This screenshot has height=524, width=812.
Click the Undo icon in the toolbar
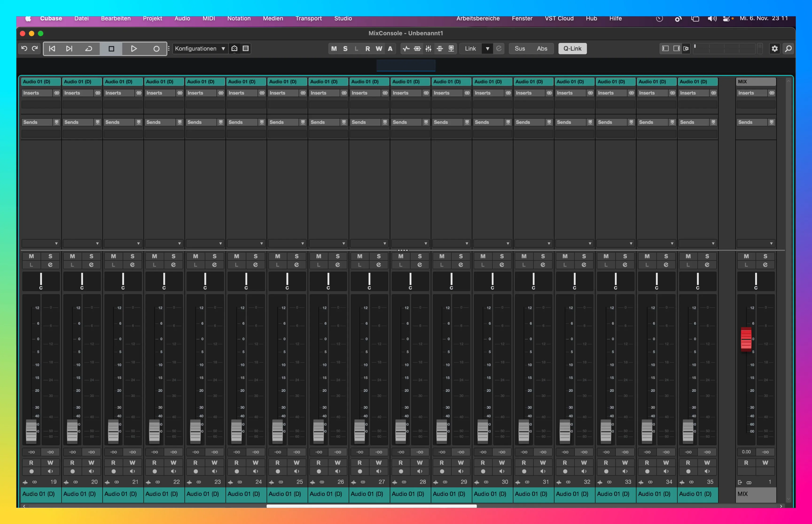click(24, 48)
